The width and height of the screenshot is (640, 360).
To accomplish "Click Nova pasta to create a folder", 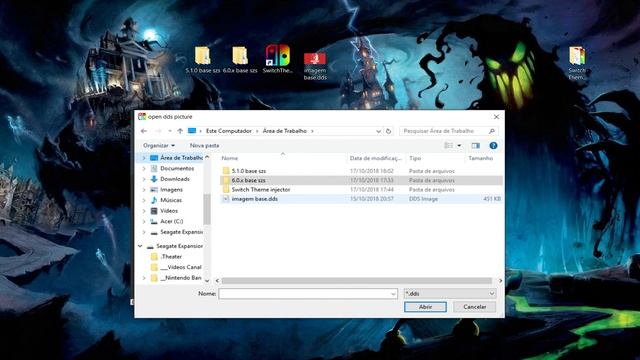I will point(204,145).
